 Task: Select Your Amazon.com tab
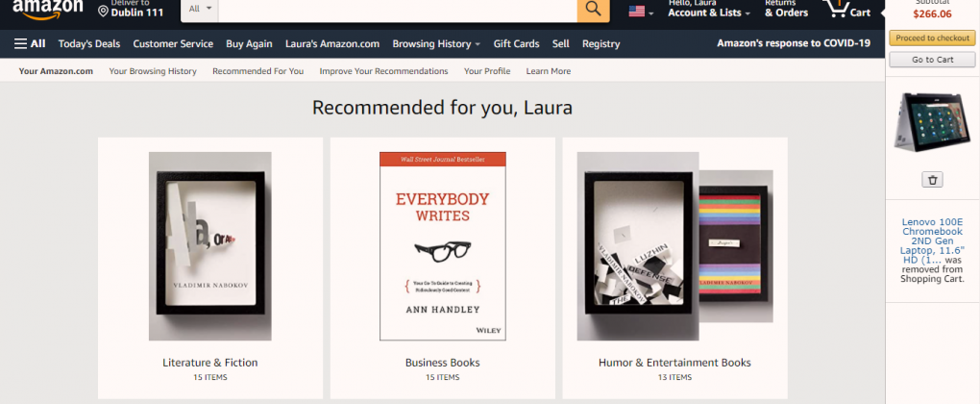click(x=56, y=71)
